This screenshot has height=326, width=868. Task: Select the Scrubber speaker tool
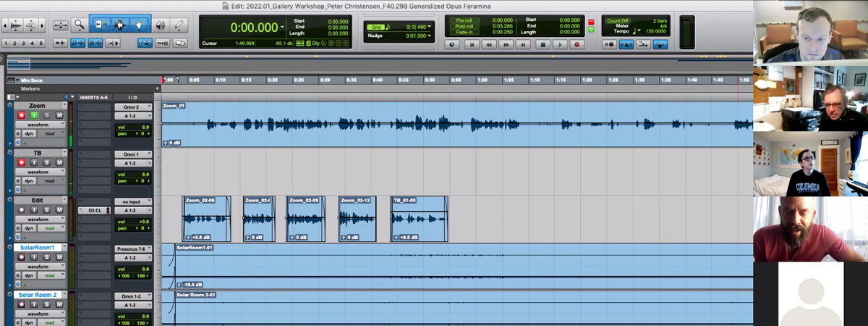tap(160, 25)
